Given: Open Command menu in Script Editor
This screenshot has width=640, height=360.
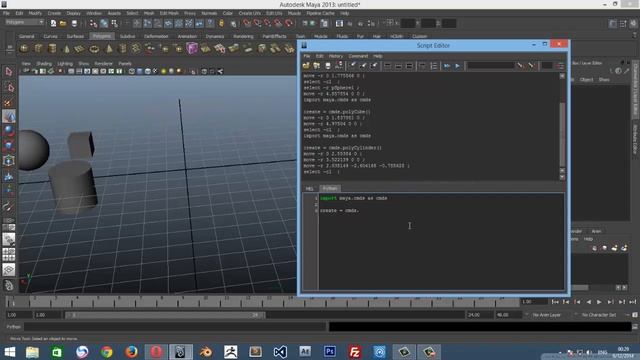Looking at the screenshot, I should point(358,56).
